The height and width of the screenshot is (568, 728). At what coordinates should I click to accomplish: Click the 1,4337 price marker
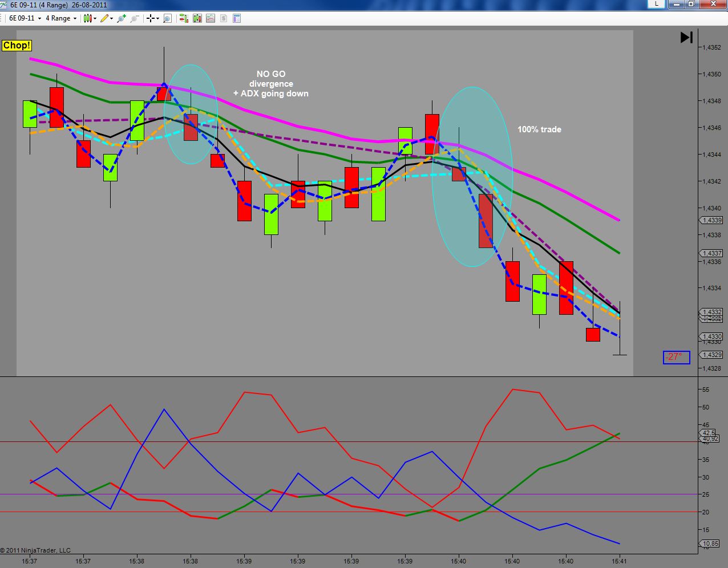pos(711,253)
